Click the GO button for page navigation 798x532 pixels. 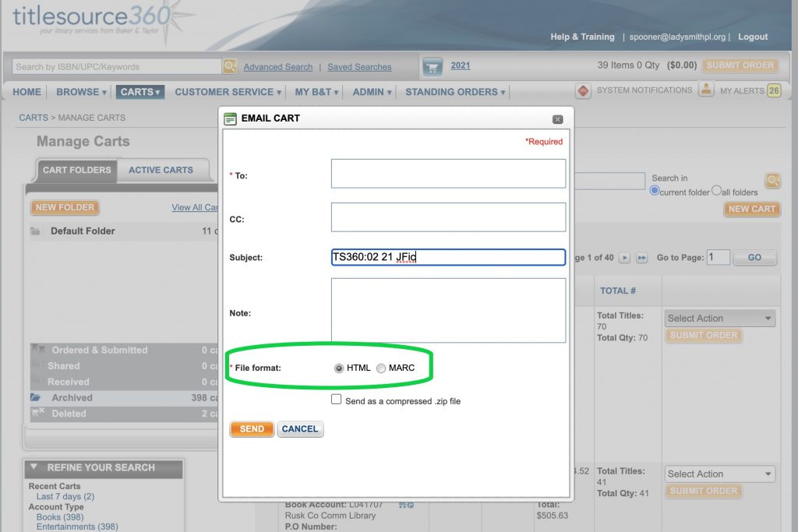pyautogui.click(x=754, y=257)
